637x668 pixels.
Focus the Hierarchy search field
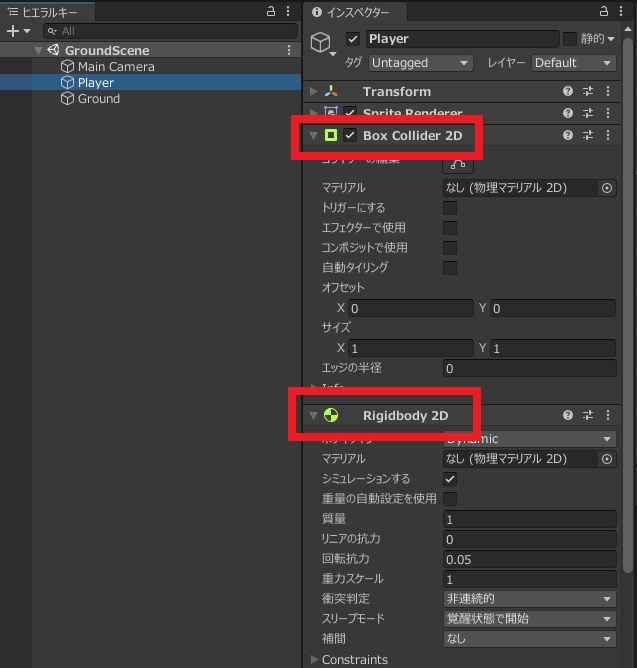click(x=170, y=31)
